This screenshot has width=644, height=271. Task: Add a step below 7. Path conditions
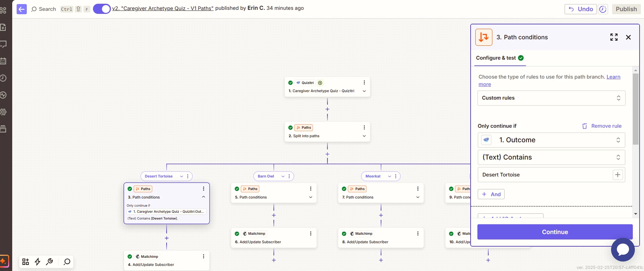coord(381,215)
